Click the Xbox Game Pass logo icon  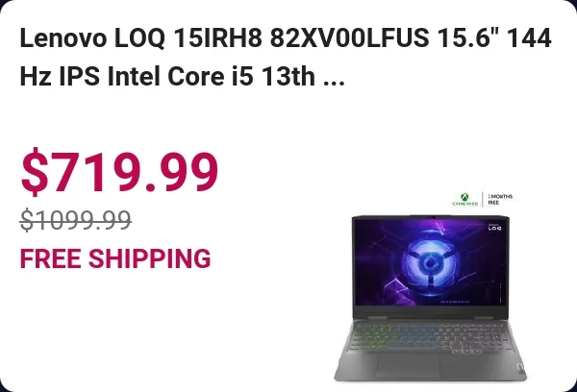[465, 197]
